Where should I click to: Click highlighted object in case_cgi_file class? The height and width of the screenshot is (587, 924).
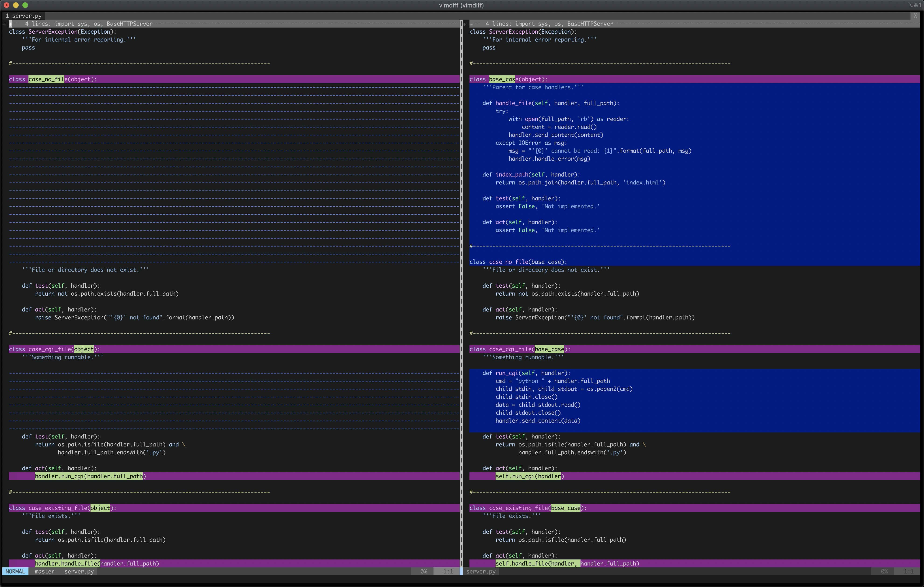coord(84,349)
